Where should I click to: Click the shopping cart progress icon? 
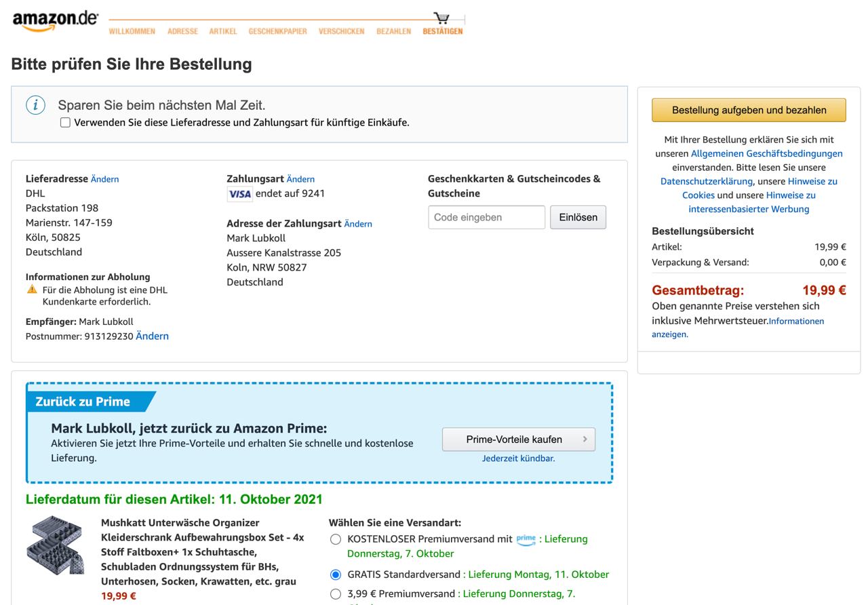[x=441, y=18]
